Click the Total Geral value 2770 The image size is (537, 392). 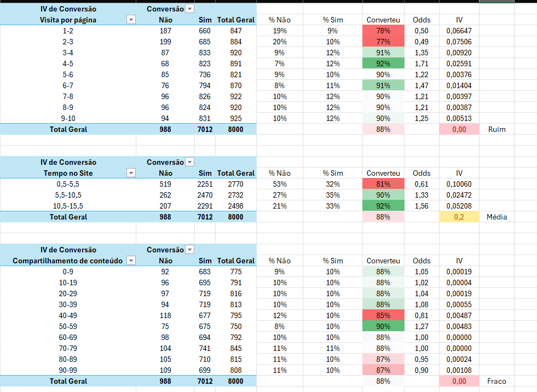tap(235, 184)
